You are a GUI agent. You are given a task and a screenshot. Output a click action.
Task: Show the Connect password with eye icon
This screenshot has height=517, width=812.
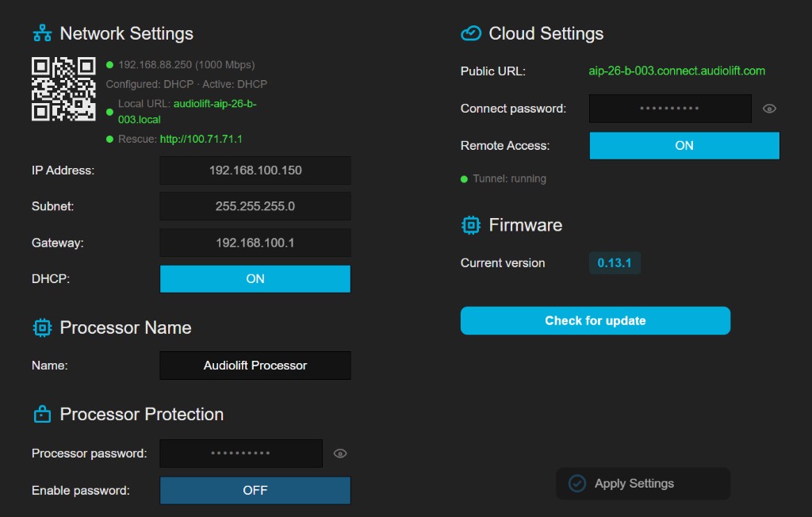(x=769, y=109)
